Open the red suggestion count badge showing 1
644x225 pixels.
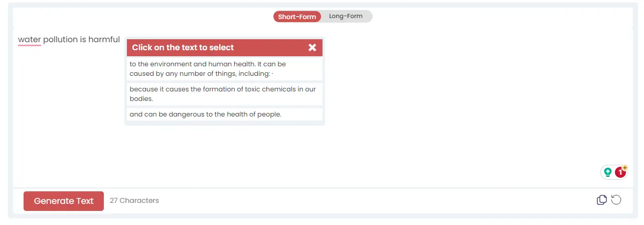coord(621,172)
